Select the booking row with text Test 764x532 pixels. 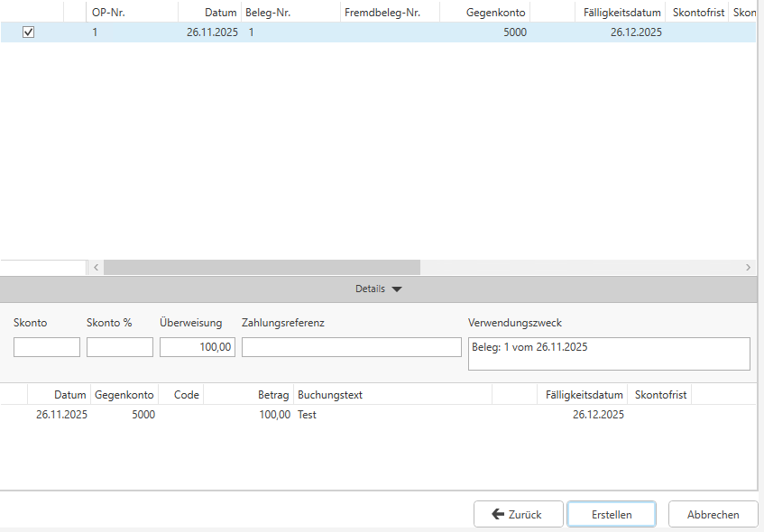pyautogui.click(x=307, y=415)
